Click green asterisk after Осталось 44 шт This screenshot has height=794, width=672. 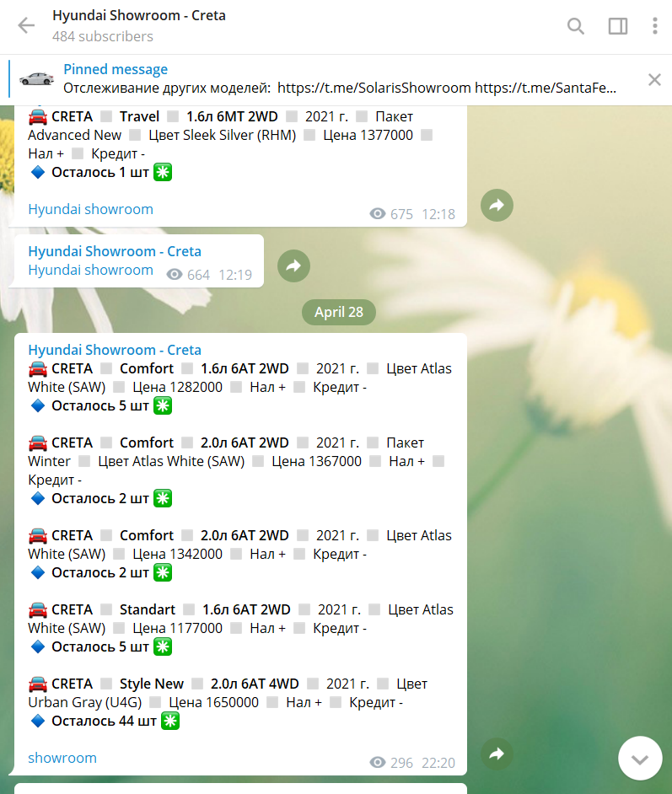click(170, 721)
